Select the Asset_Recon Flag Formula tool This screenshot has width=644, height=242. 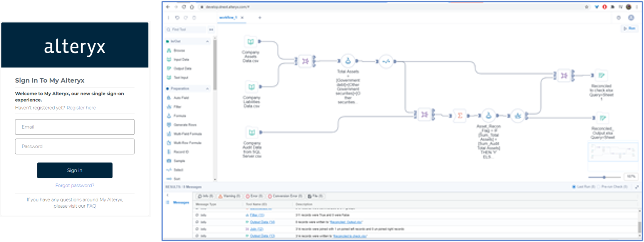click(x=488, y=115)
